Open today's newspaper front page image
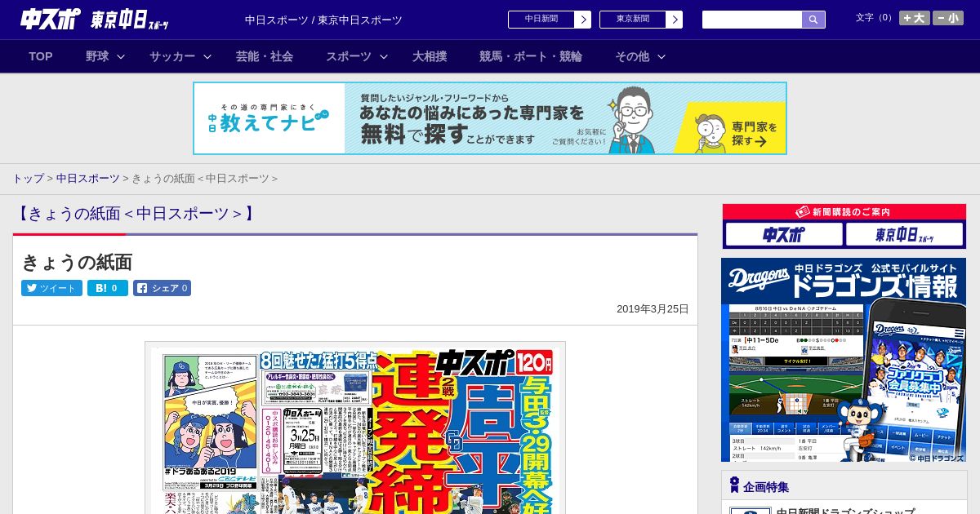This screenshot has height=514, width=980. [355, 428]
